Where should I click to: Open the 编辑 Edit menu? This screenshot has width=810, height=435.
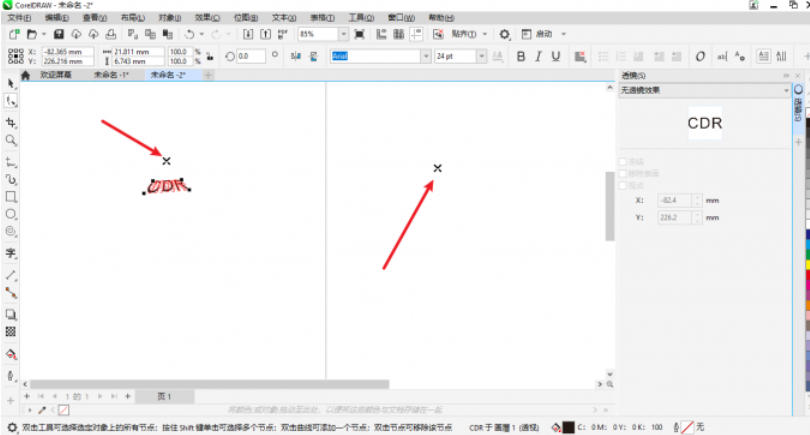coord(57,18)
